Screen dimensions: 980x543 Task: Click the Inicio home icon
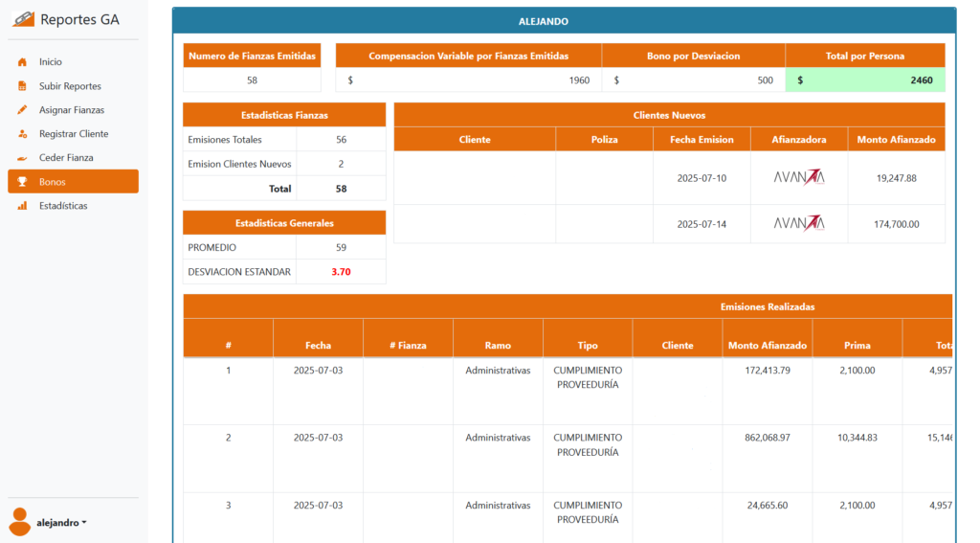[x=22, y=62]
